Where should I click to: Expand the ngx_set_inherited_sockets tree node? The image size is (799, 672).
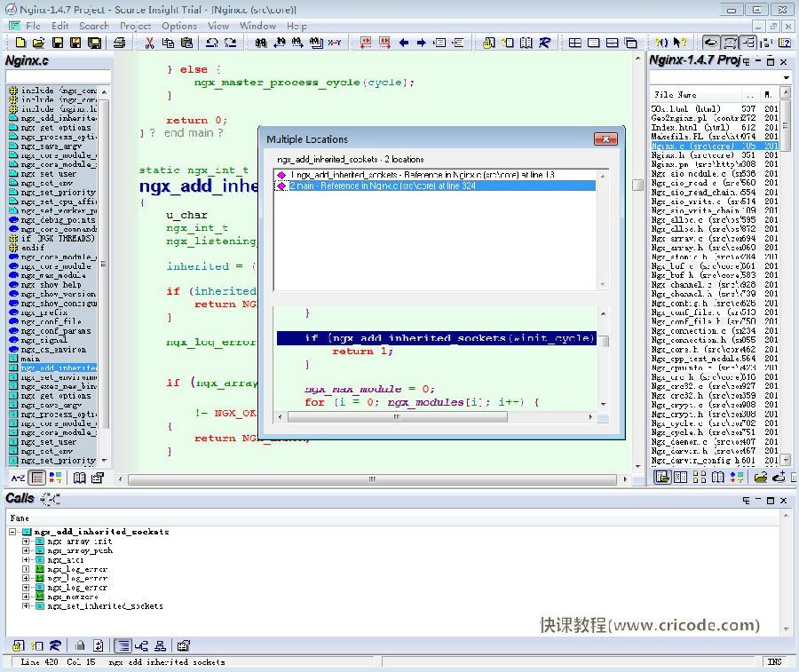27,606
